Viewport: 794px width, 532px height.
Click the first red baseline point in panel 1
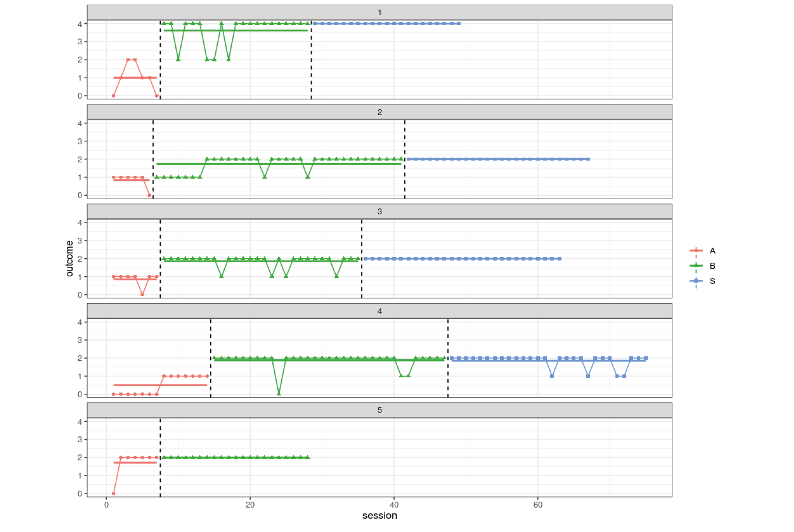[x=113, y=96]
